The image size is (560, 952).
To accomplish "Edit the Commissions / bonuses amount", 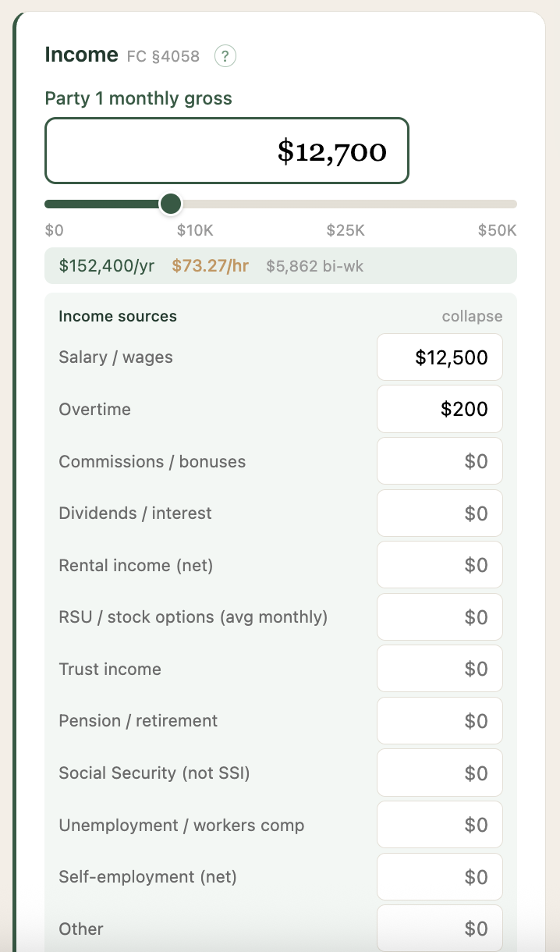I will pyautogui.click(x=439, y=460).
